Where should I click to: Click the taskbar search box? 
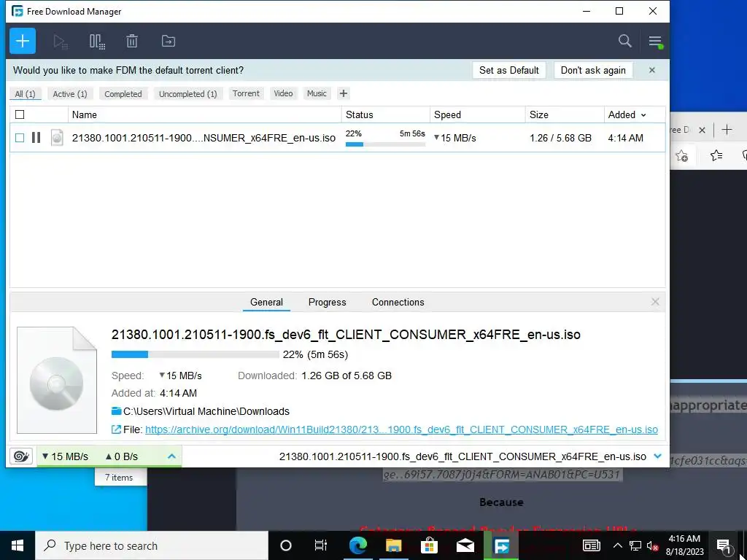click(x=152, y=545)
